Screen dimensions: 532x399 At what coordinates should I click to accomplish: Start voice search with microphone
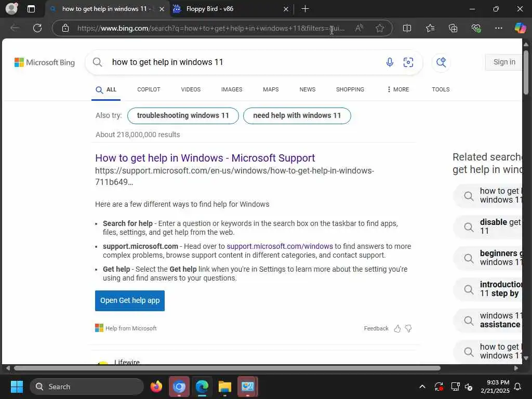[x=390, y=62]
